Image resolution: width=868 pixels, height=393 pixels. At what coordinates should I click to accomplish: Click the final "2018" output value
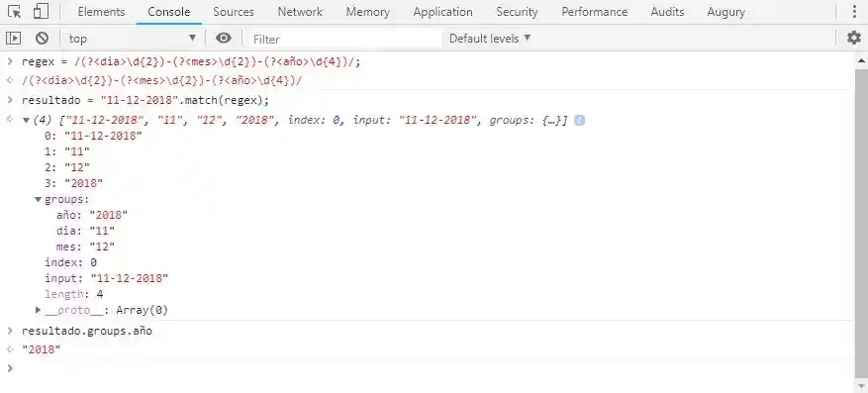[41, 349]
